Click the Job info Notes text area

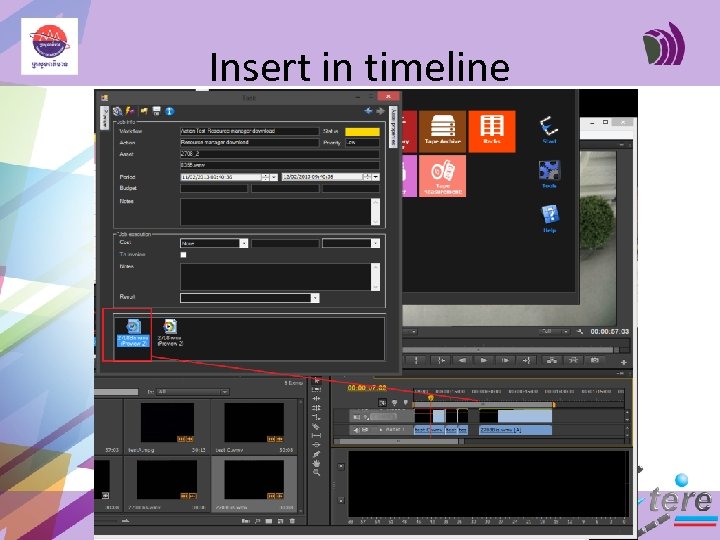coord(280,212)
